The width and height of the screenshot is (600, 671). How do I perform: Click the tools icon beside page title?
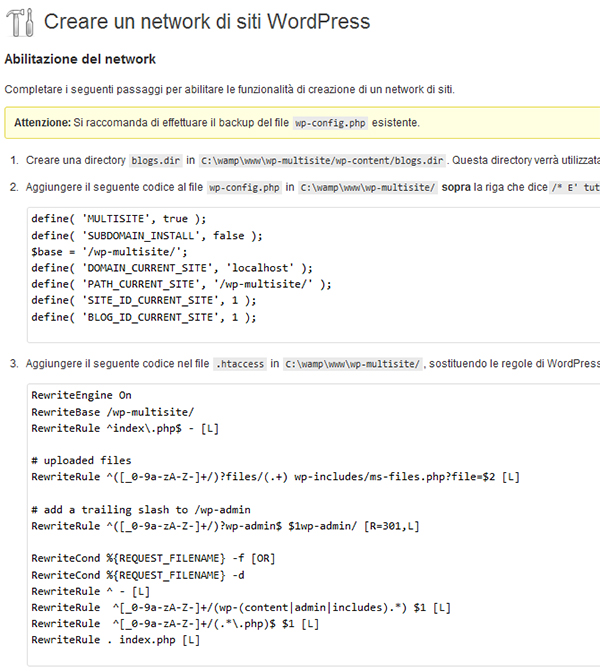tap(20, 22)
